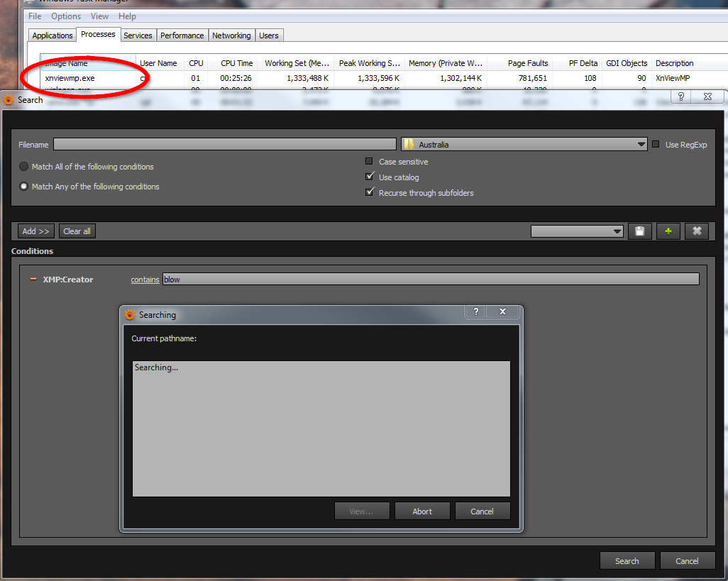
Task: Sort by the Peak Working Set column header
Action: click(369, 63)
